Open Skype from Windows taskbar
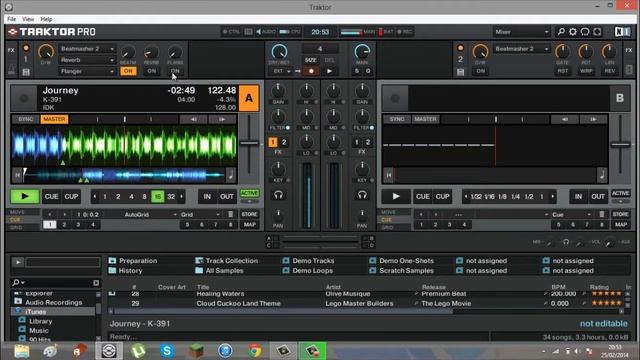This screenshot has height=360, width=640. click(167, 351)
